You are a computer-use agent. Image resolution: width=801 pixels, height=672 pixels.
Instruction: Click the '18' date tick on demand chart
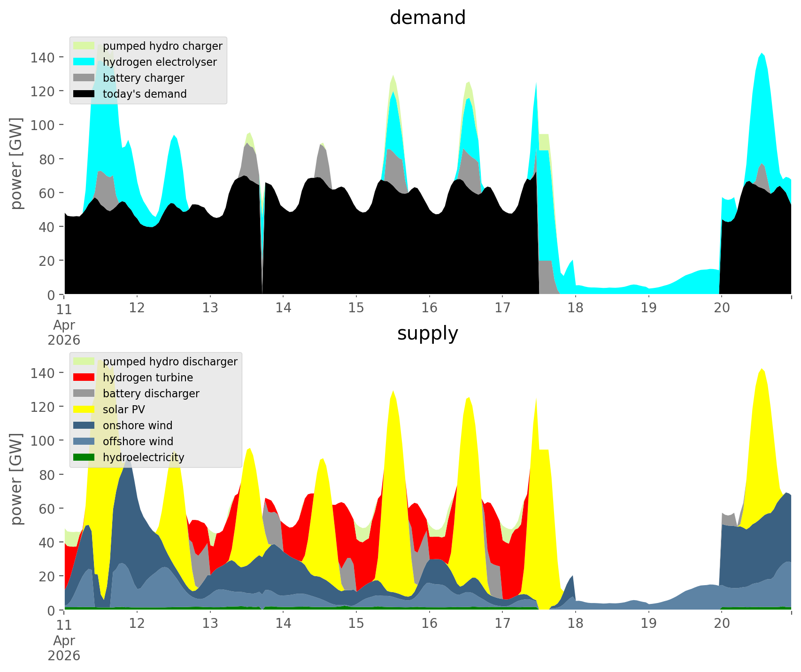(x=576, y=309)
